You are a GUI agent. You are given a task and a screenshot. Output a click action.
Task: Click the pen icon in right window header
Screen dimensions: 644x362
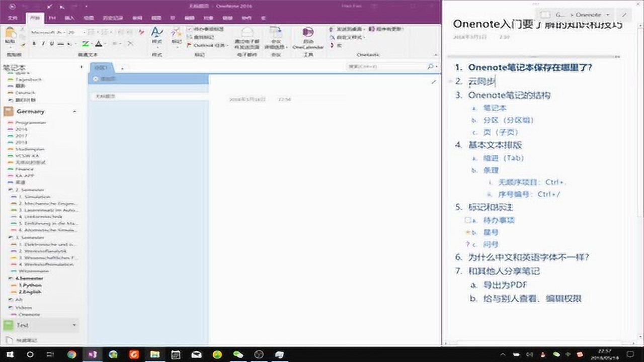(x=624, y=15)
